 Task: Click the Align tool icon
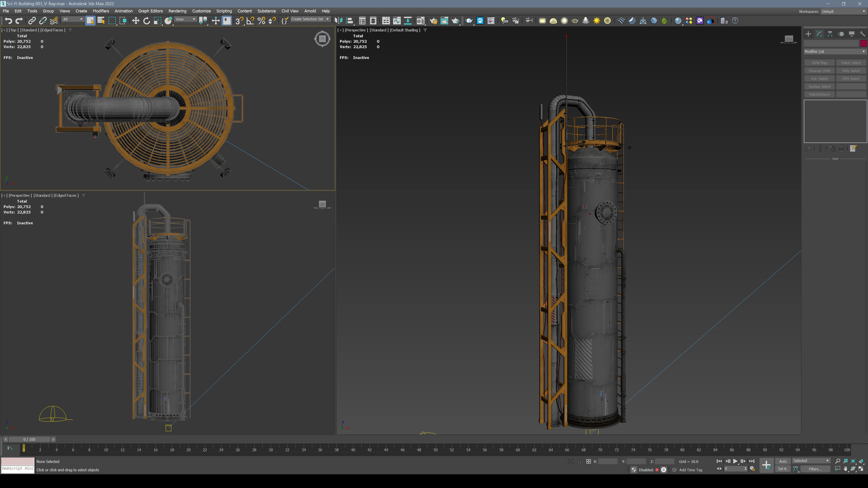(350, 21)
